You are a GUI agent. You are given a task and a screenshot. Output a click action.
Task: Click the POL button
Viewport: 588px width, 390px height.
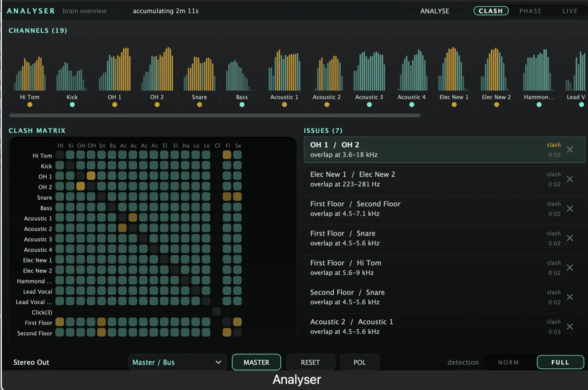pos(359,362)
